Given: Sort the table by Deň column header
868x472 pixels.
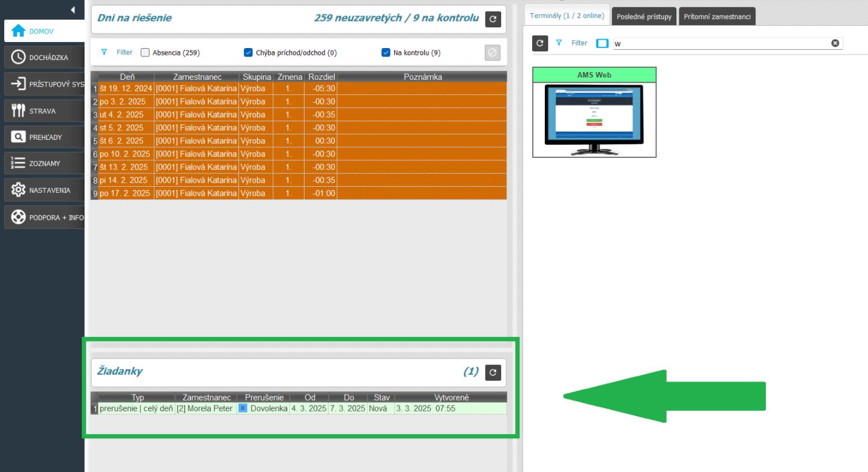Looking at the screenshot, I should (x=127, y=77).
